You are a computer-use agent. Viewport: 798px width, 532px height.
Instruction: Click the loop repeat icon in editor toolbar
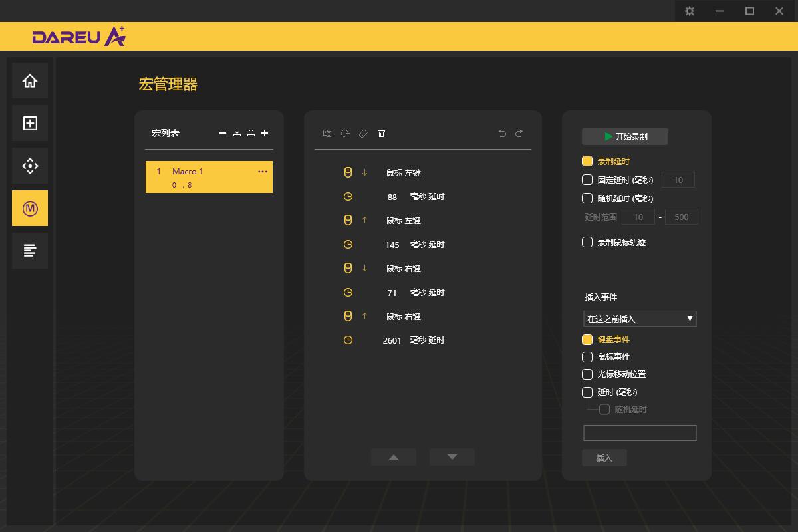click(x=344, y=133)
